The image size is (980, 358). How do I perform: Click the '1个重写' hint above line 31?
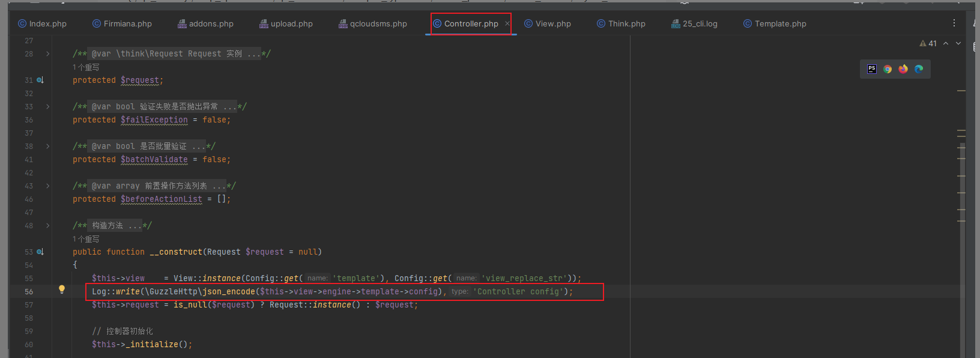tap(86, 67)
